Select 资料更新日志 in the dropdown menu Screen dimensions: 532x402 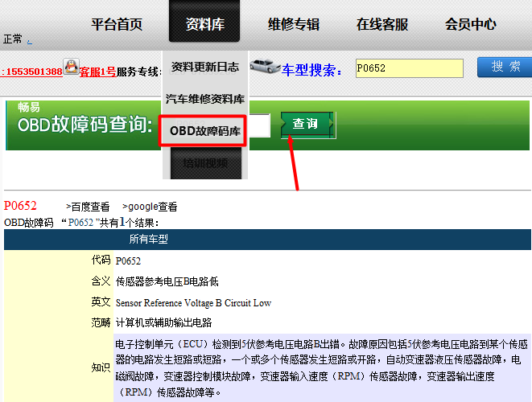(205, 67)
